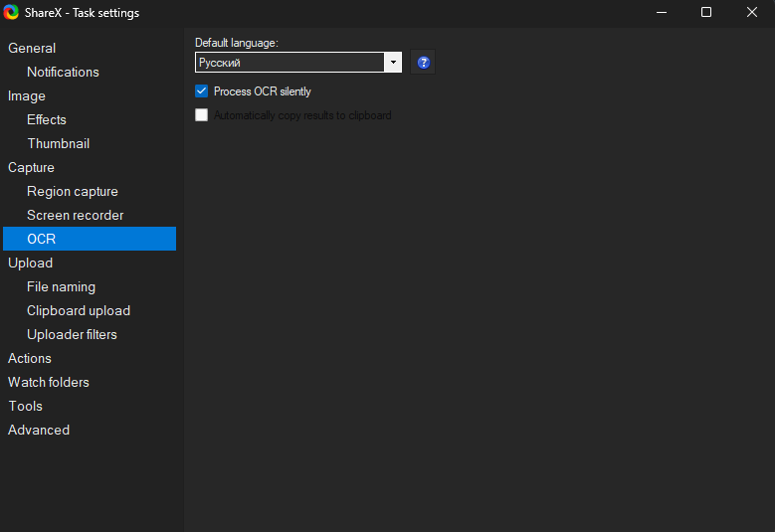Uncheck Process OCR silently checkbox

(x=202, y=91)
